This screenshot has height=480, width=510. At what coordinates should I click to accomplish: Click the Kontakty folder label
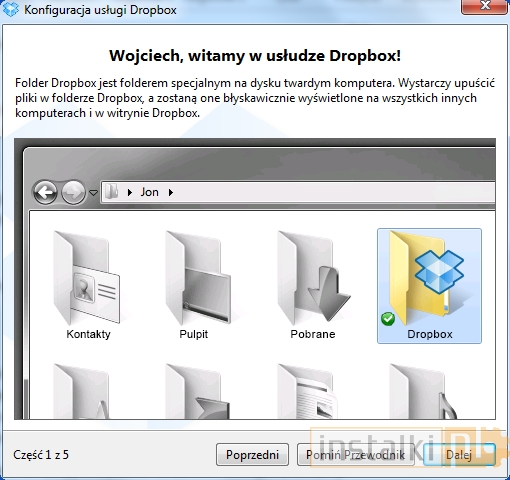pos(88,334)
